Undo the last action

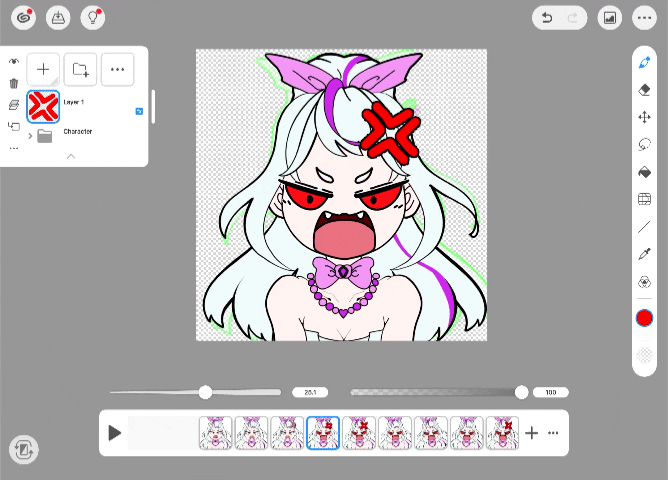coord(547,18)
